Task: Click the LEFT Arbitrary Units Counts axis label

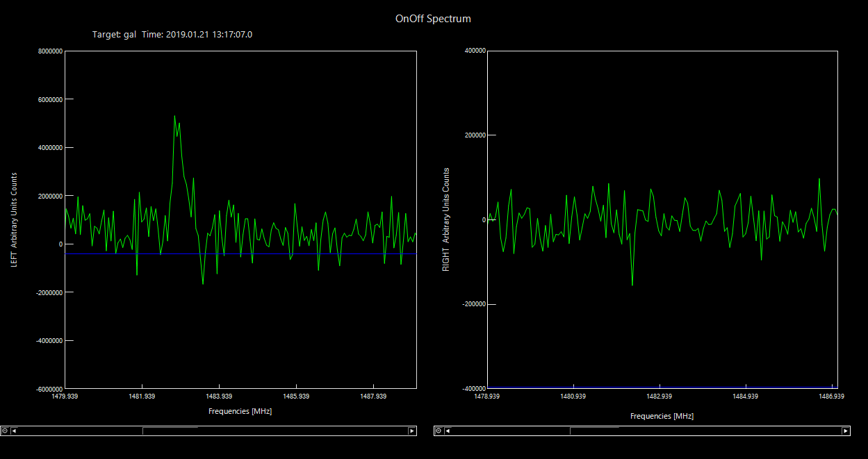Action: point(13,219)
